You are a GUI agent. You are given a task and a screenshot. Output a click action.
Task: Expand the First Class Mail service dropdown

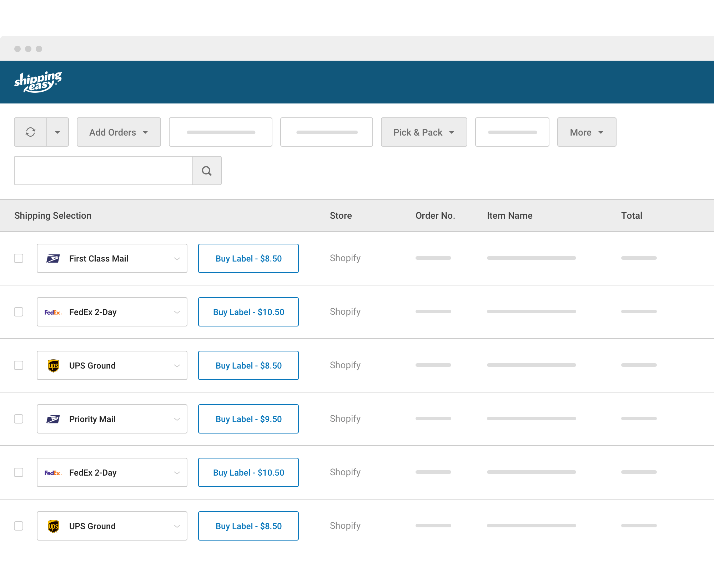point(177,259)
